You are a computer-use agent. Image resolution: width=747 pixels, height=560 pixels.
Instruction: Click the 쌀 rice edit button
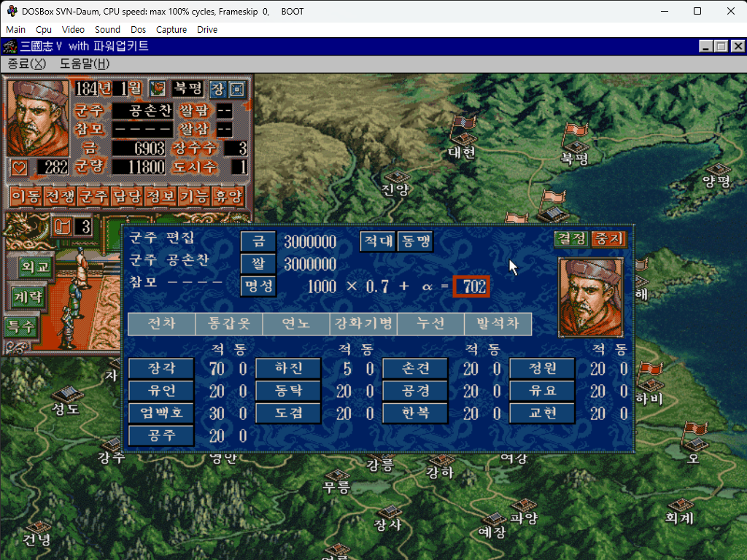click(258, 264)
